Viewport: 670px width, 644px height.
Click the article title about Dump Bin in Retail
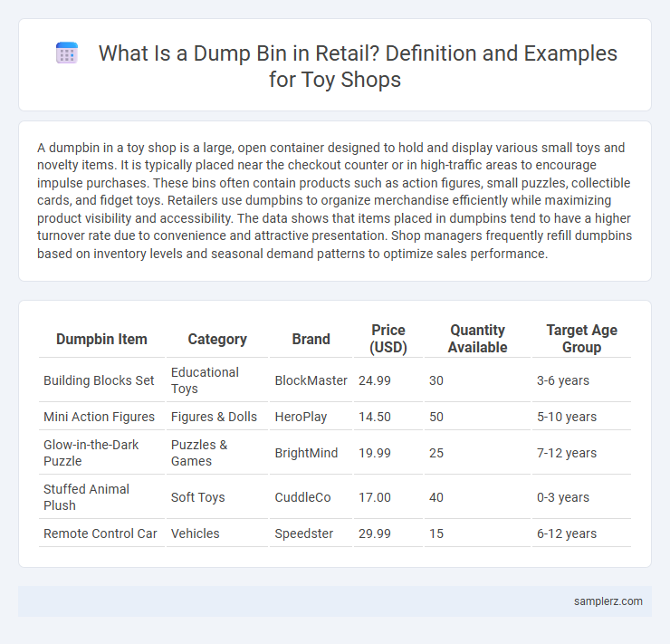pos(358,66)
